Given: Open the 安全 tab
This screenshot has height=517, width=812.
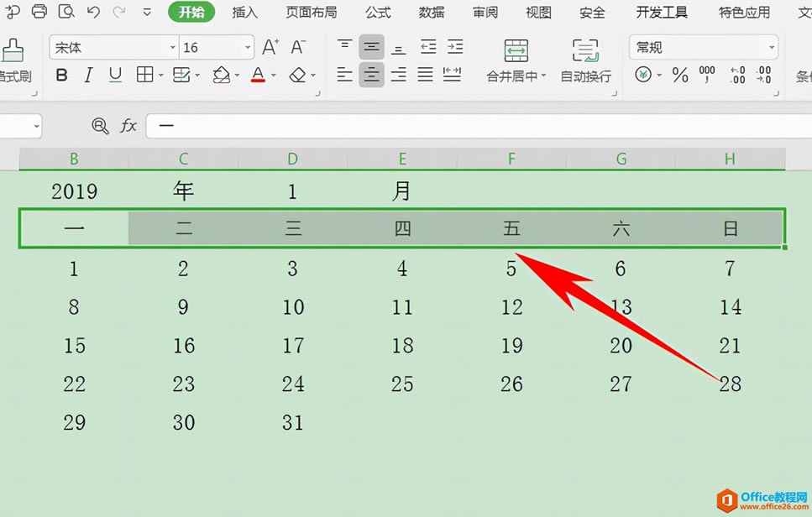Looking at the screenshot, I should (593, 12).
